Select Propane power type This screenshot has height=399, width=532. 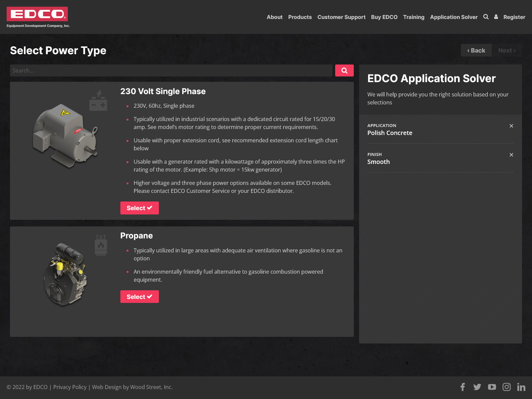[140, 297]
